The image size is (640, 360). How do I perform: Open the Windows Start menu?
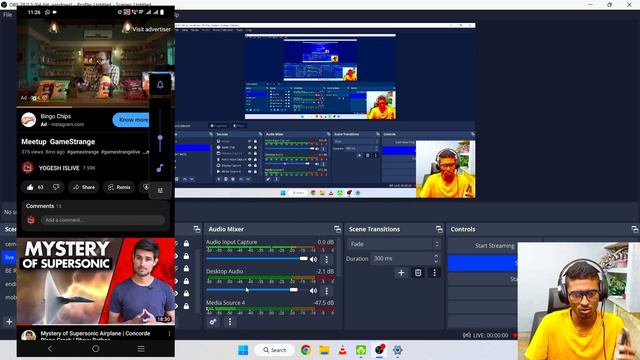point(243,350)
